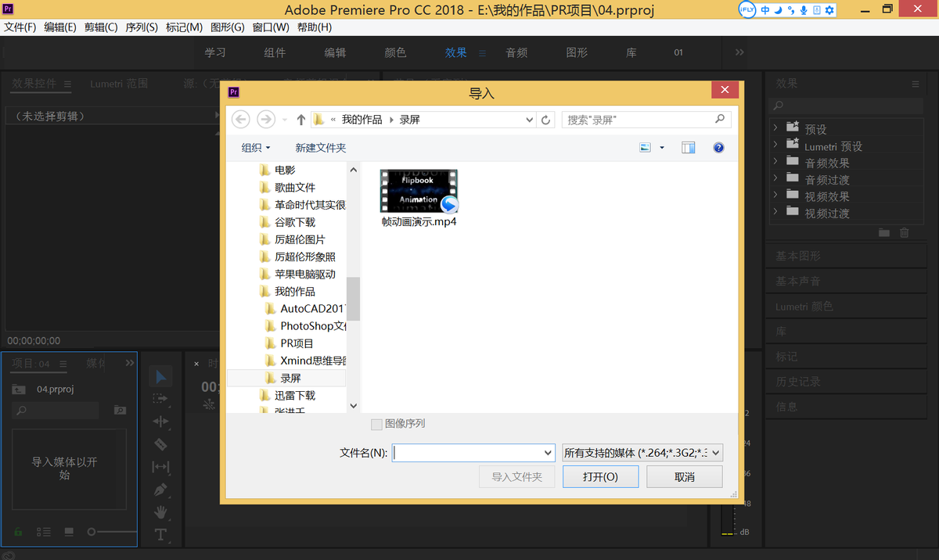Open 文件(F) menu
Viewport: 939px width, 560px height.
20,27
